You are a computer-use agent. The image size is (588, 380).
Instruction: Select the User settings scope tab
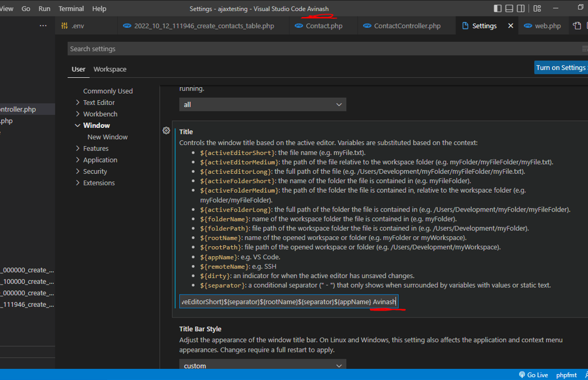click(78, 70)
